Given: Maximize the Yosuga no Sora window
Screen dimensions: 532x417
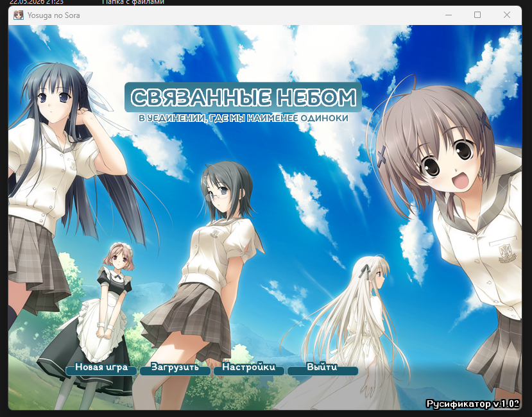Looking at the screenshot, I should (477, 15).
